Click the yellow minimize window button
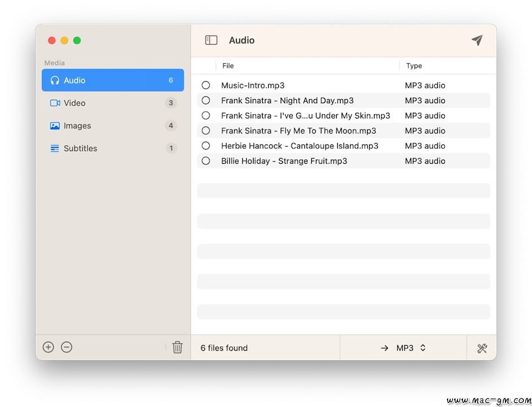 64,40
